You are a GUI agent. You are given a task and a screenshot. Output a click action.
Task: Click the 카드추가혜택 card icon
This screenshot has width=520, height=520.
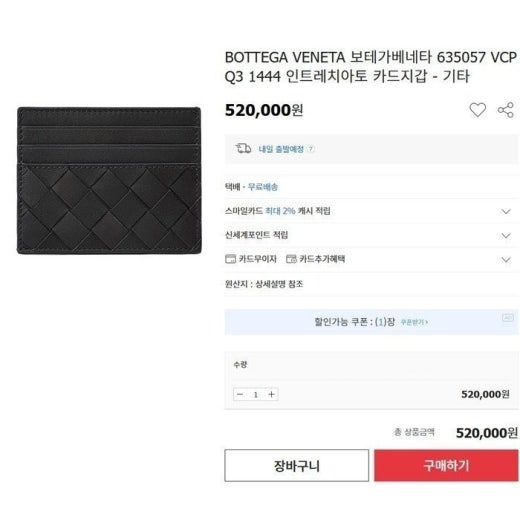click(291, 259)
